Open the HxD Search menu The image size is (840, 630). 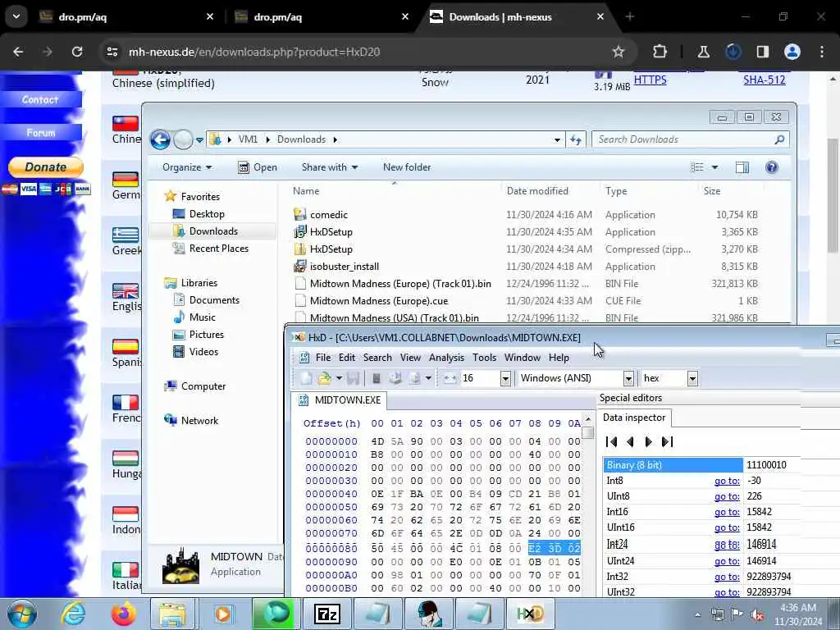(377, 358)
